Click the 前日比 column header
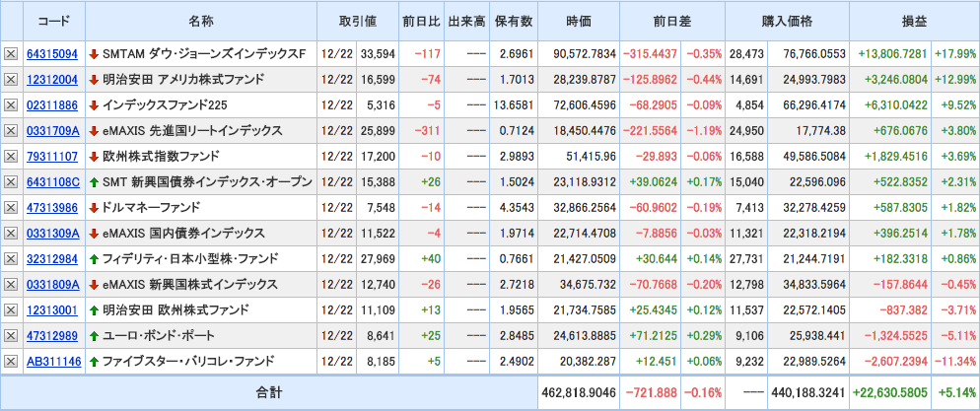The height and width of the screenshot is (411, 980). pos(421,21)
